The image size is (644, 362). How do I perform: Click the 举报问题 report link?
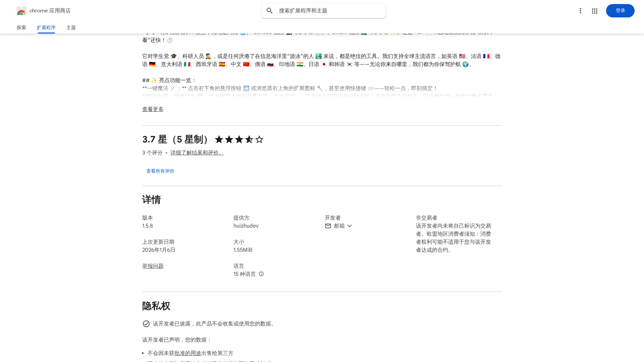[x=153, y=266]
